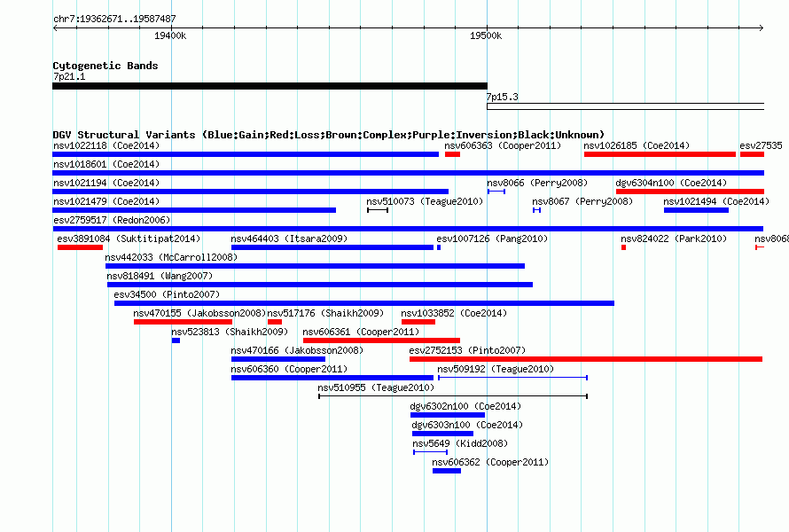
Task: Click the black line under nsv510955 (Teague2010)
Action: [453, 396]
